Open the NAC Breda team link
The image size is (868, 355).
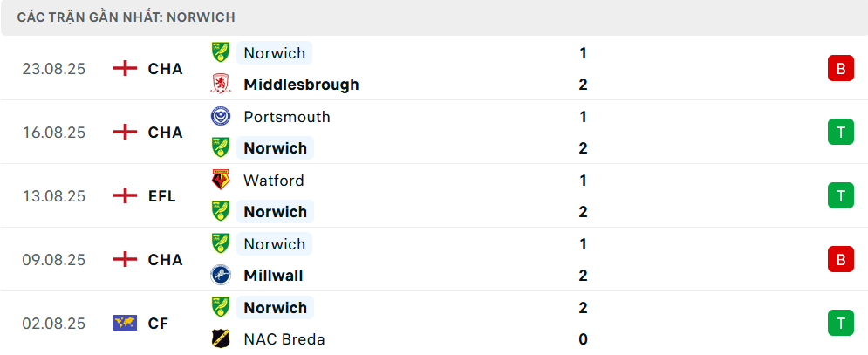tap(284, 339)
